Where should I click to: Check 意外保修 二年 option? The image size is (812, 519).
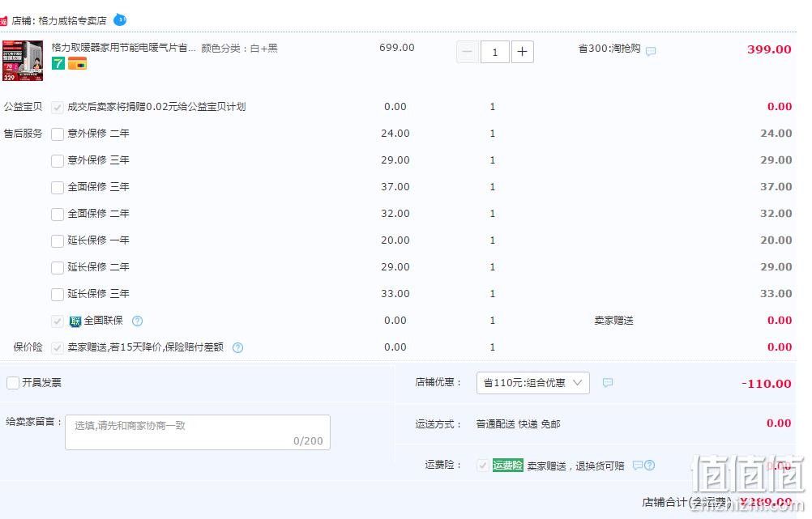tap(58, 134)
